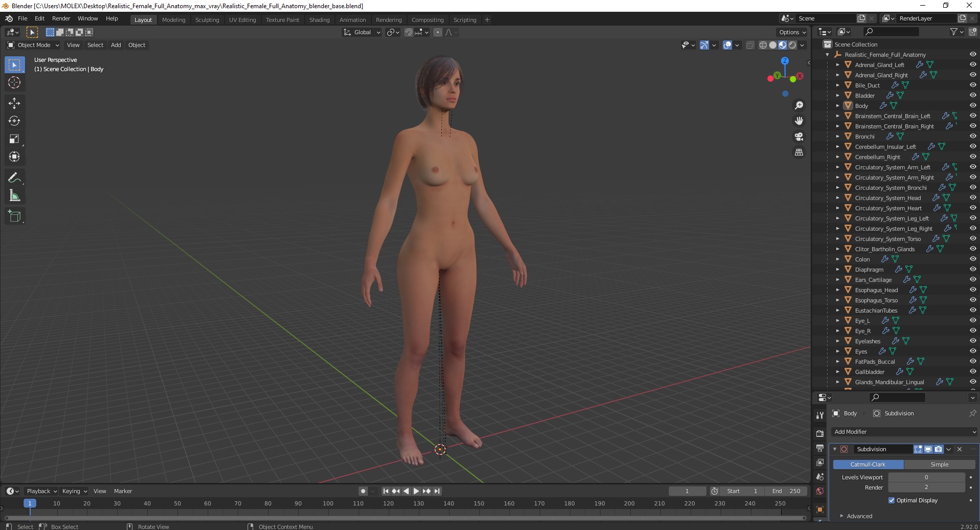Click the Blender logo menu icon

9,18
